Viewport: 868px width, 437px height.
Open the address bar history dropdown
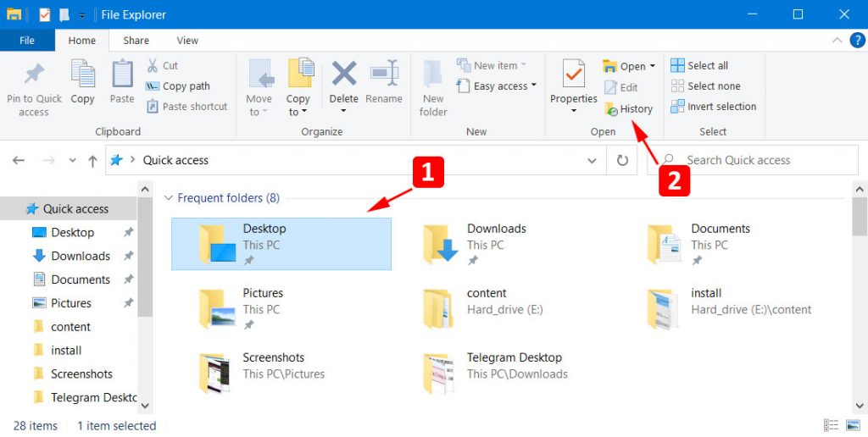point(593,160)
